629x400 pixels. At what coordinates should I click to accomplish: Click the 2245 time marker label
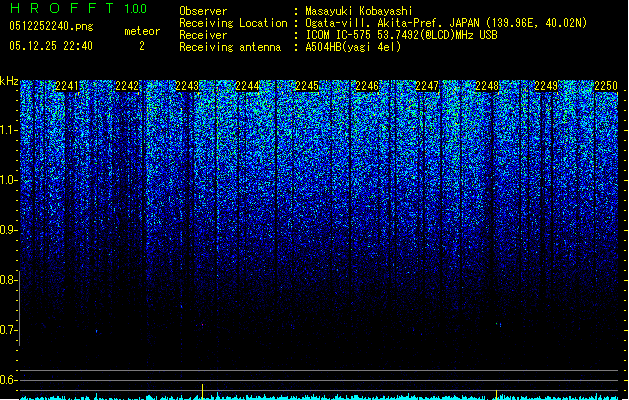pos(307,86)
